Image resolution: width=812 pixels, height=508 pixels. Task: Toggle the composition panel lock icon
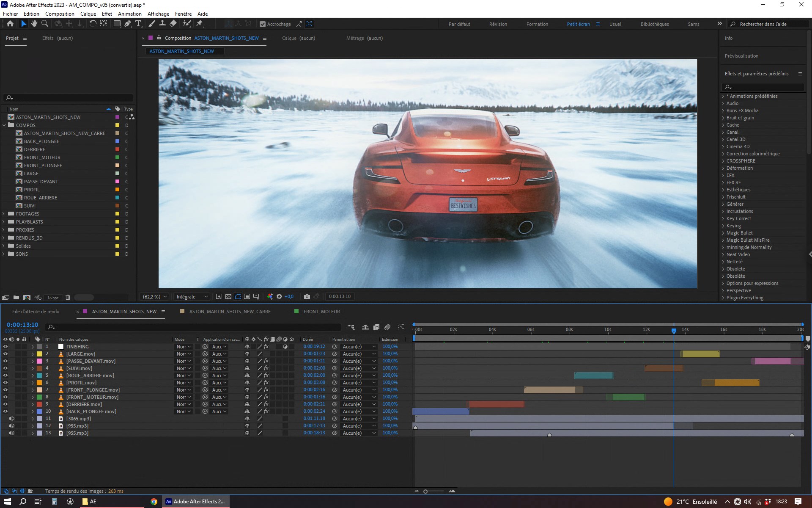click(159, 38)
